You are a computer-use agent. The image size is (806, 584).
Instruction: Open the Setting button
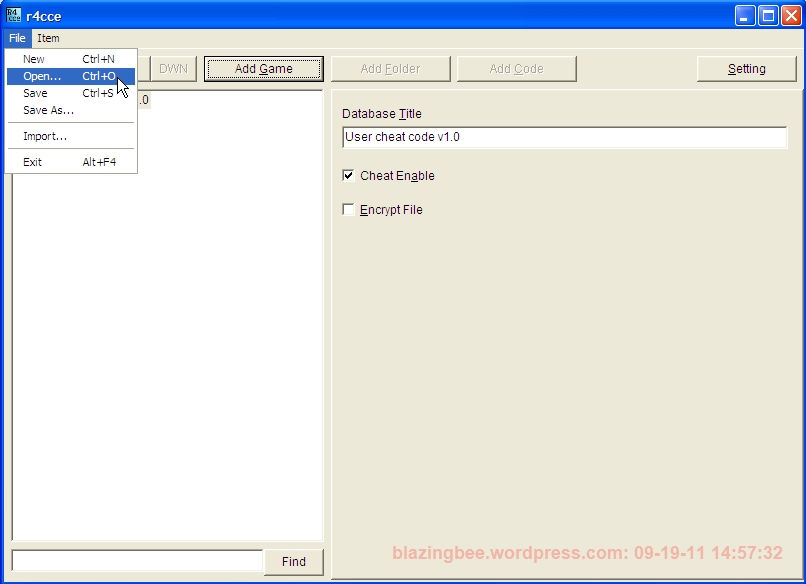click(747, 69)
